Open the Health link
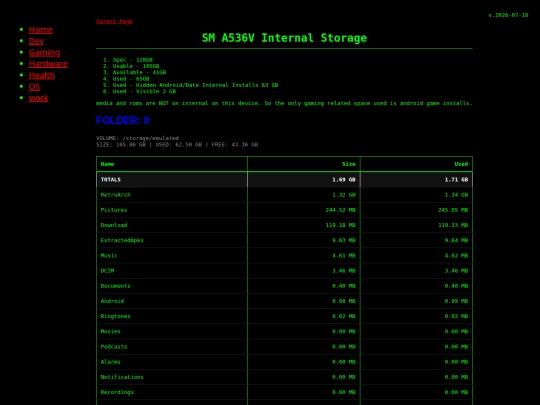The width and height of the screenshot is (540, 405). (x=42, y=75)
